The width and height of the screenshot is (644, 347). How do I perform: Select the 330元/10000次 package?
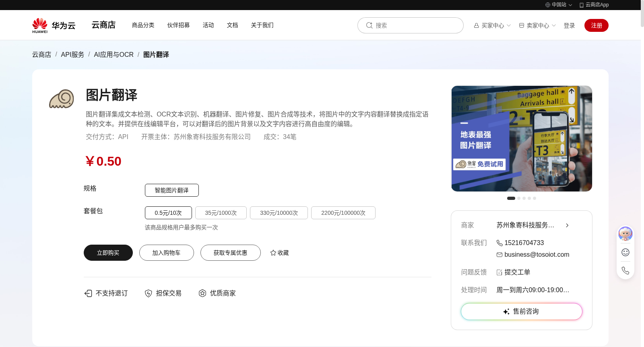[x=279, y=213]
